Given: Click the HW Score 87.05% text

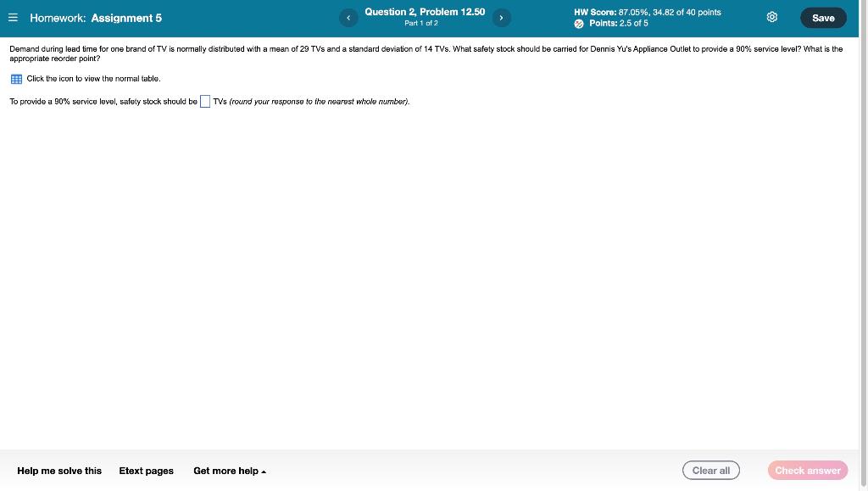Looking at the screenshot, I should click(648, 12).
